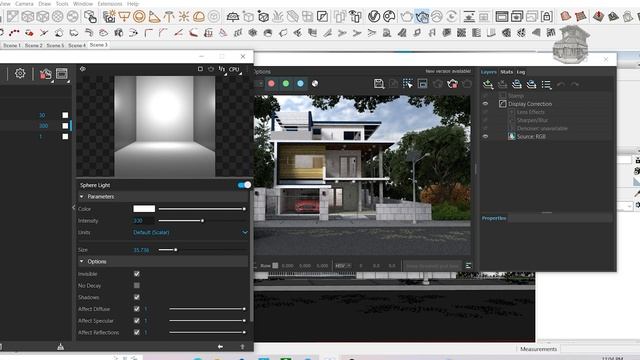
Task: Click region render icon in Frame Buffer
Action: coord(407,84)
